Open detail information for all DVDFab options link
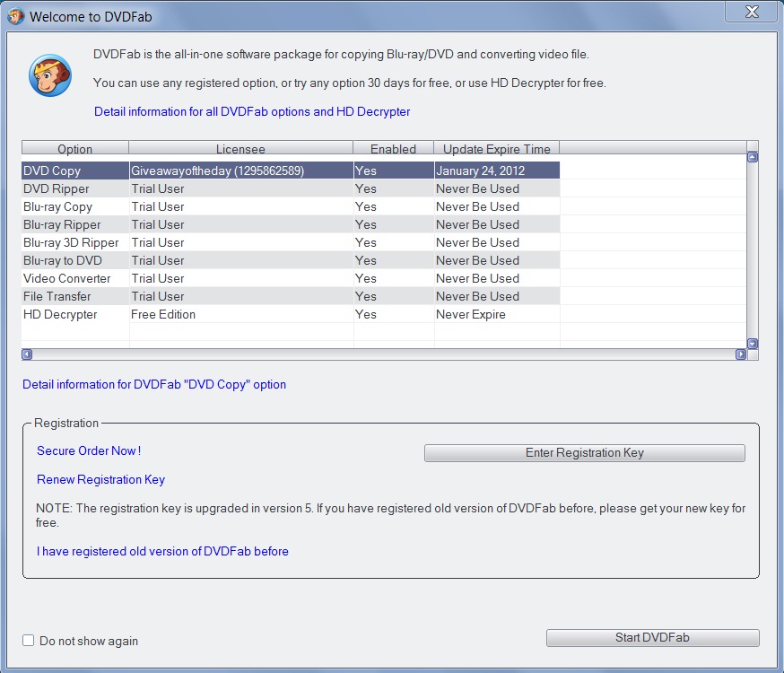Screen dimensions: 784x673 (252, 111)
